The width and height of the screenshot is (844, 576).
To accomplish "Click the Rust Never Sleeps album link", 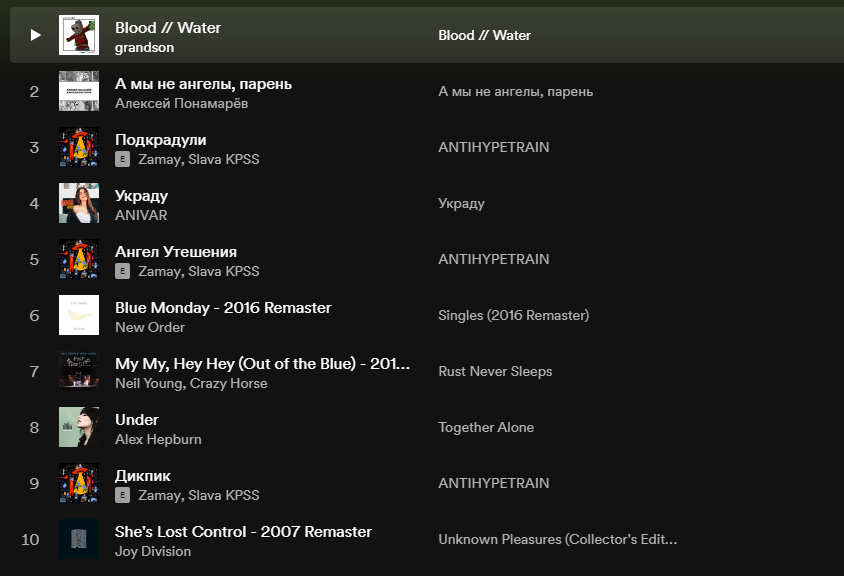I will point(495,371).
